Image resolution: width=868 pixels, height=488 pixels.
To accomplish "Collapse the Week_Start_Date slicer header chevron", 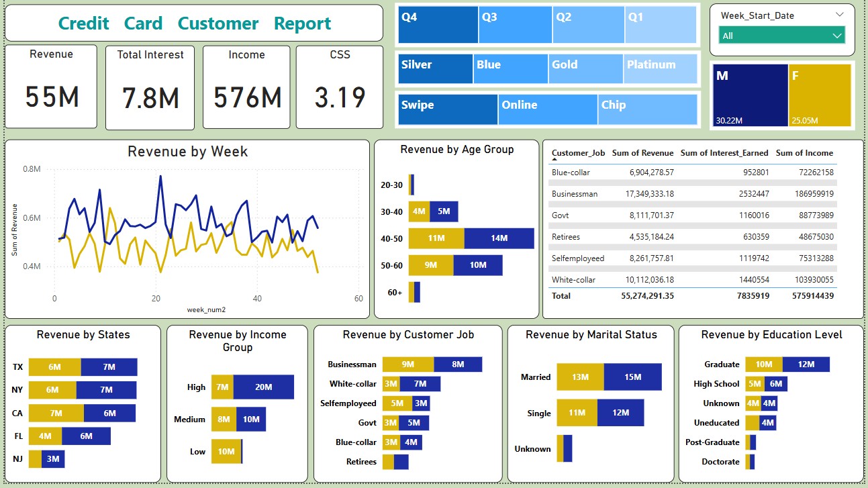I will tap(840, 15).
